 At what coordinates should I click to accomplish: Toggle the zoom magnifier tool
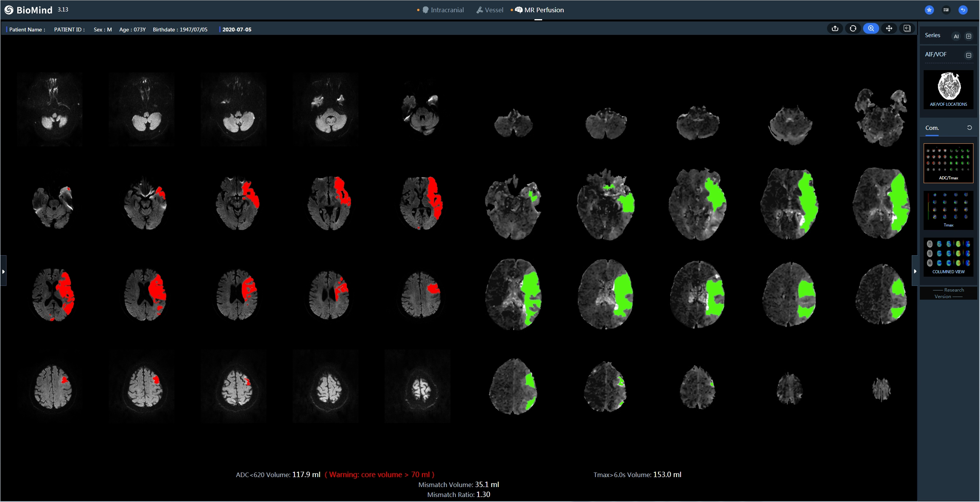[871, 29]
